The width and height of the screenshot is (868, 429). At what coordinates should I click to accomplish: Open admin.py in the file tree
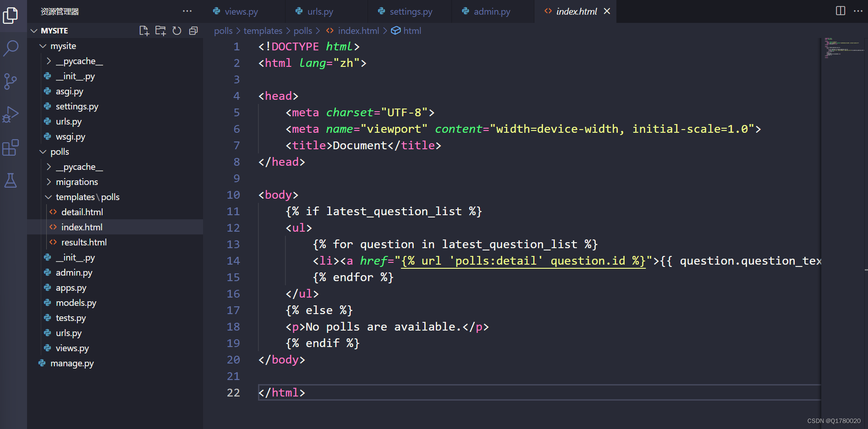(115, 272)
